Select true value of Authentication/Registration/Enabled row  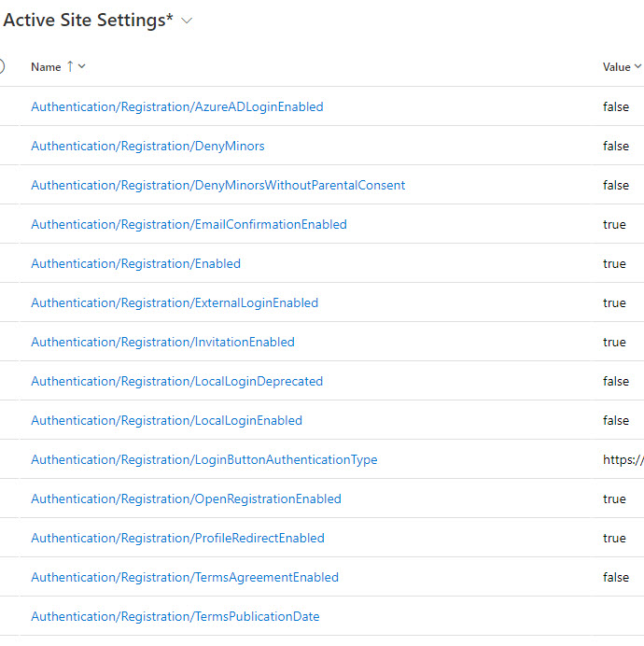coord(614,263)
